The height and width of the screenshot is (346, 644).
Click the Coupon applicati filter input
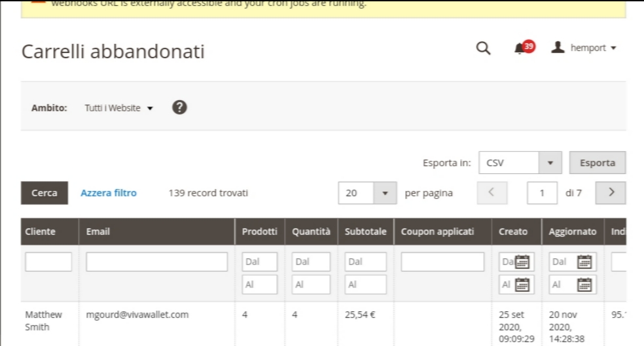[442, 262]
